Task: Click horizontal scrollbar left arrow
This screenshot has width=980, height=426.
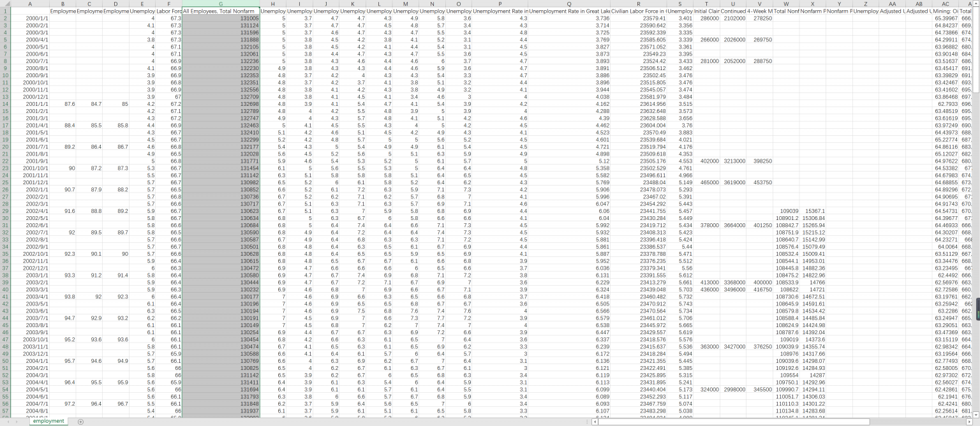Action: [x=594, y=422]
